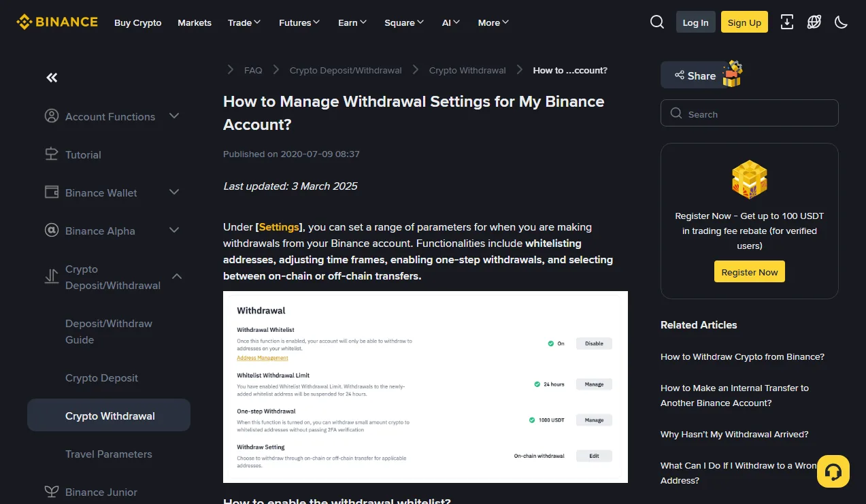The image size is (866, 504).
Task: Open the More dropdown menu
Action: [493, 22]
